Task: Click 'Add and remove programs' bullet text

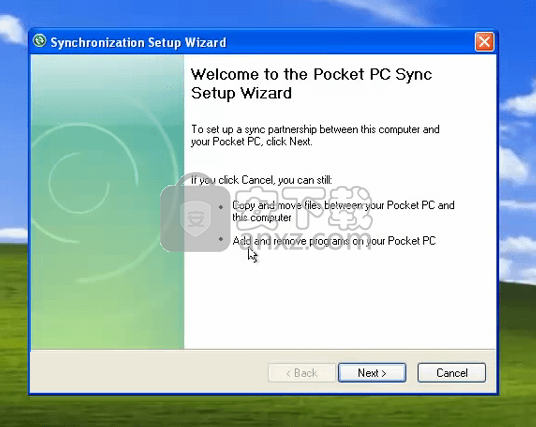Action: 334,241
